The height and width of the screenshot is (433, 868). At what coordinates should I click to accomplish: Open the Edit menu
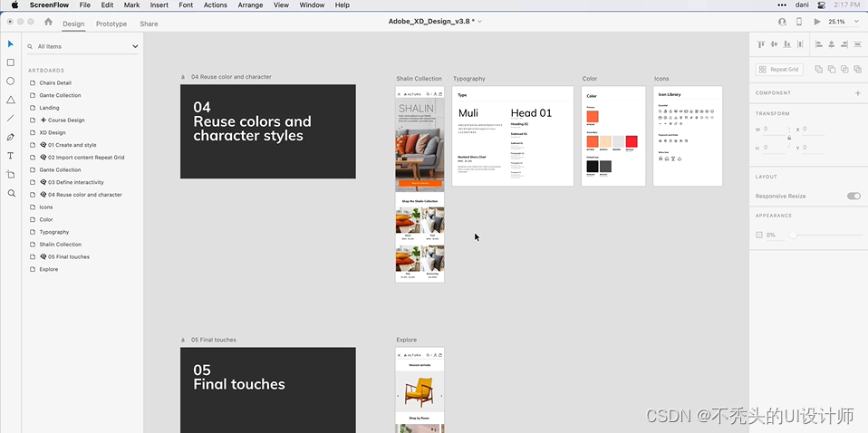(107, 5)
